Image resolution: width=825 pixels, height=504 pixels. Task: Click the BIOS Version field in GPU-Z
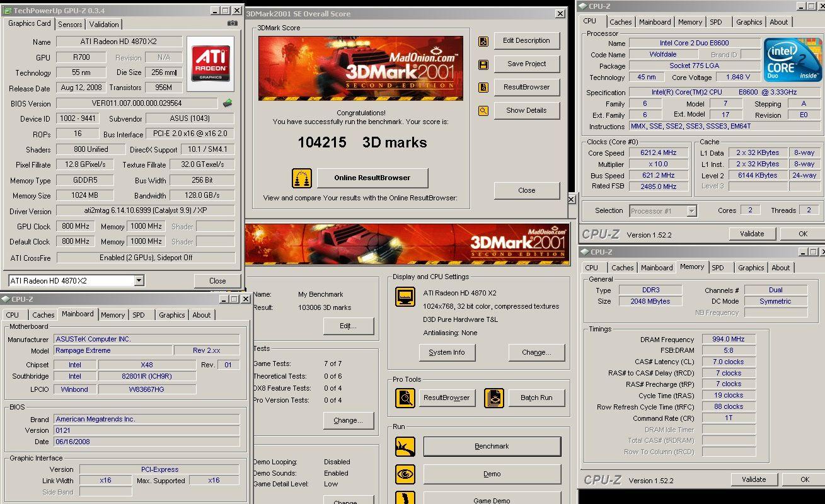pyautogui.click(x=138, y=103)
